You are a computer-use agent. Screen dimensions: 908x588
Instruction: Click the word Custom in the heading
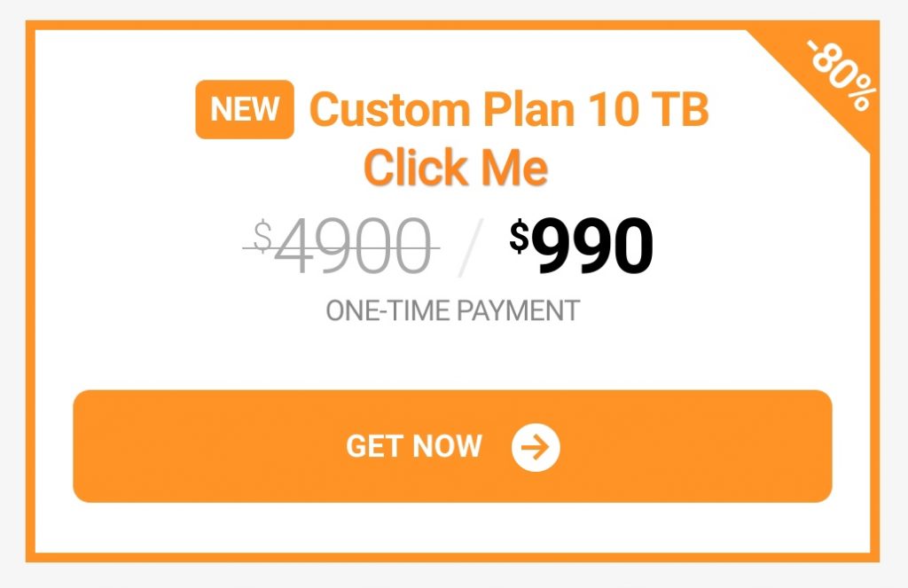(390, 109)
